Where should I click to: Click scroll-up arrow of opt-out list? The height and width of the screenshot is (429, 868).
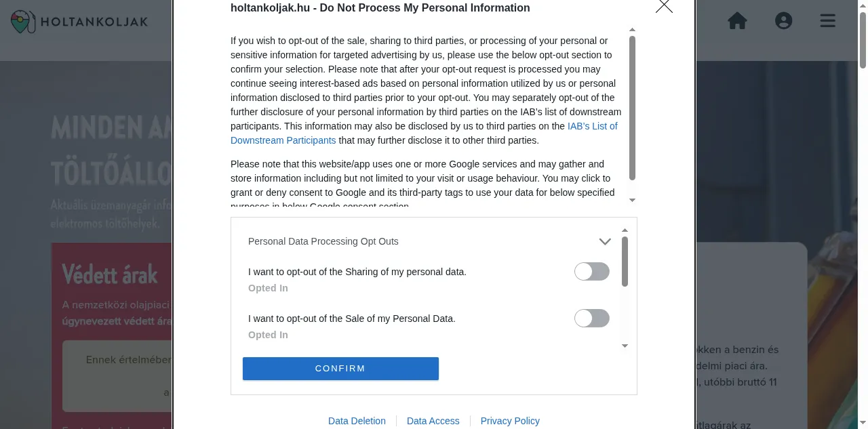coord(625,230)
